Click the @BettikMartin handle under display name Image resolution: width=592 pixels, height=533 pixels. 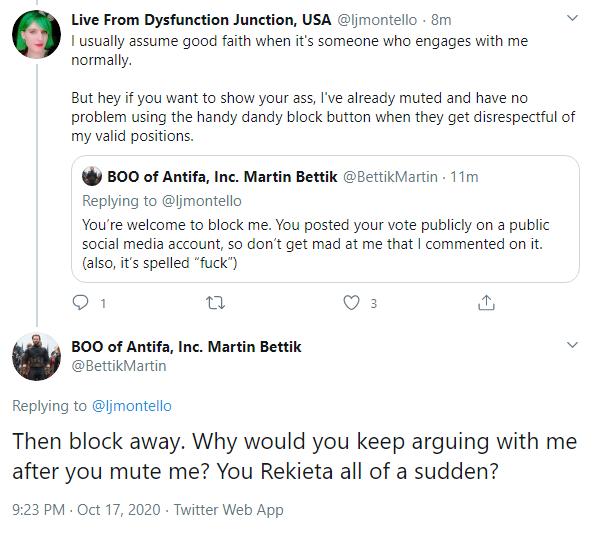coord(119,366)
